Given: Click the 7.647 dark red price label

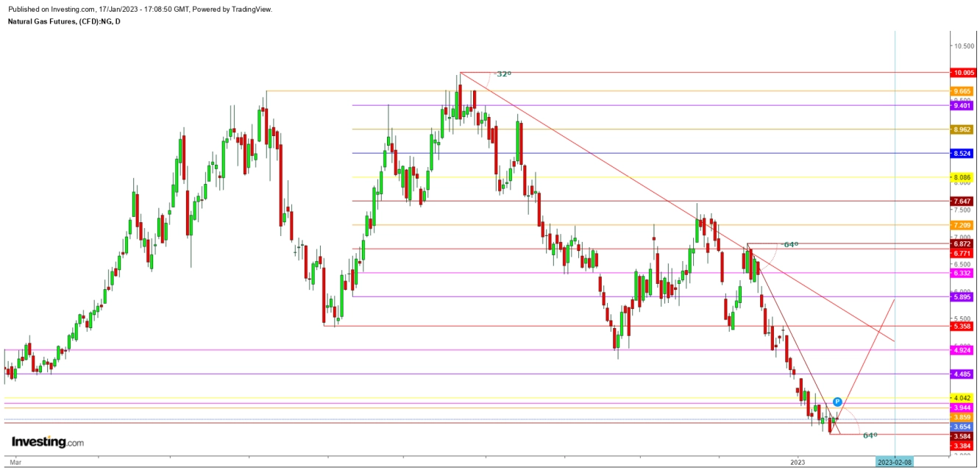Looking at the screenshot, I should click(x=963, y=202).
